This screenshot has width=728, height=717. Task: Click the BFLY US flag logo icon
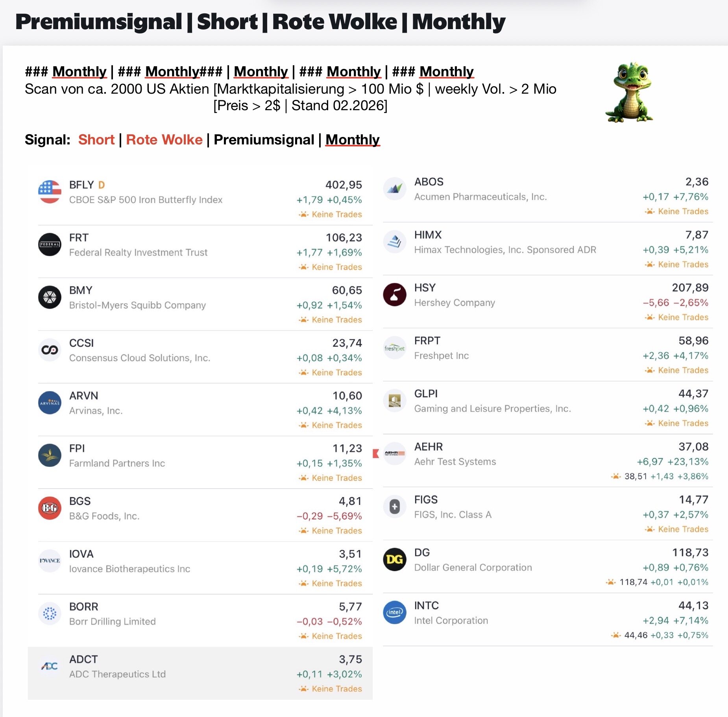pos(50,192)
